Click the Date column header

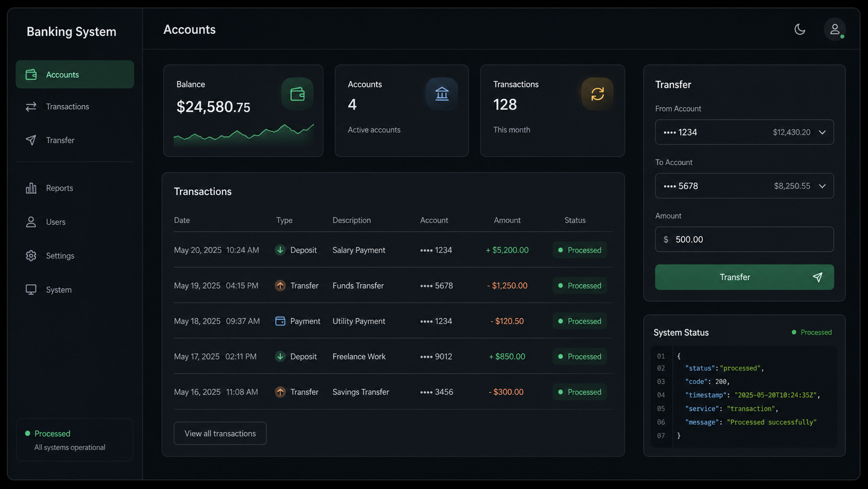click(x=182, y=220)
